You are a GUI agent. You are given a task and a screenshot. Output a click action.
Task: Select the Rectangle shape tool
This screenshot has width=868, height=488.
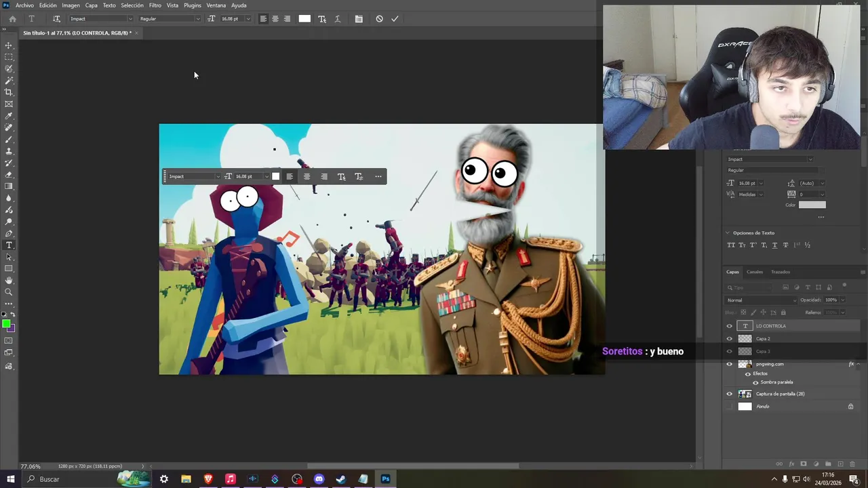click(9, 268)
